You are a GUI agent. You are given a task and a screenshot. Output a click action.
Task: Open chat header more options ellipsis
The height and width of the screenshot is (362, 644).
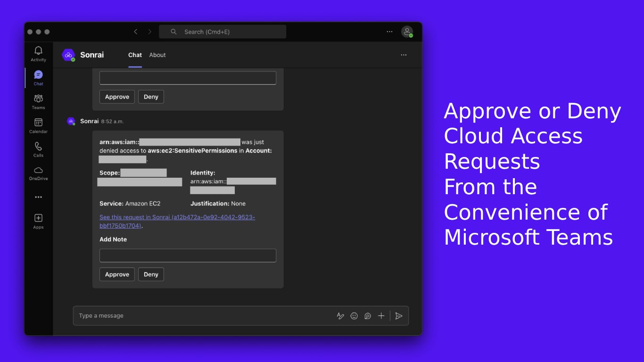pos(404,55)
